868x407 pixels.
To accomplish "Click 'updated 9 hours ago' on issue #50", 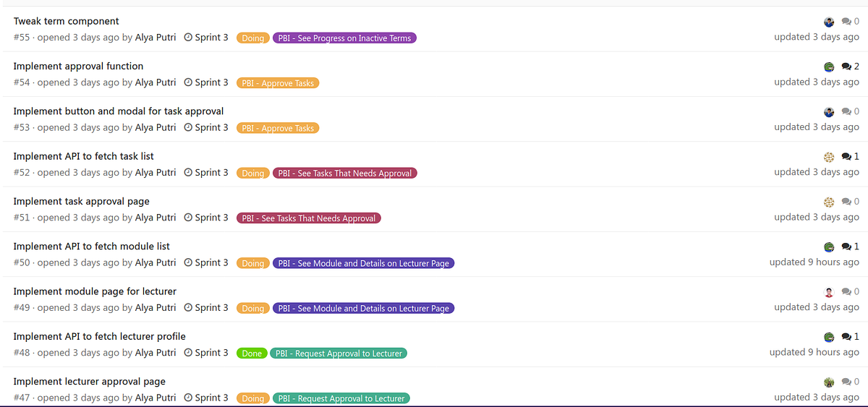I will (814, 262).
